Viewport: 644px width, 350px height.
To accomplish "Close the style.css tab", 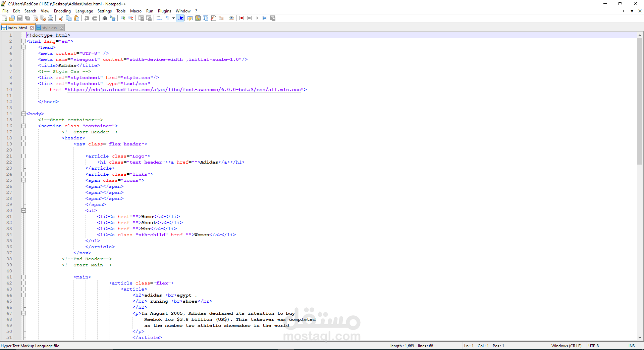I will point(61,28).
